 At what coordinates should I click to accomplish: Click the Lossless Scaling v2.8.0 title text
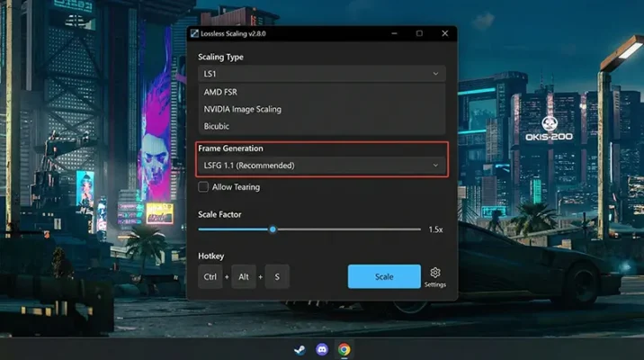click(x=233, y=33)
